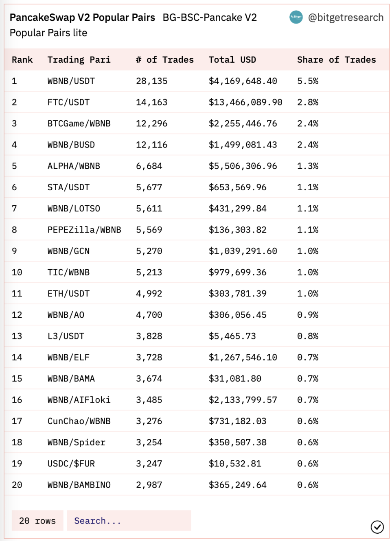Sort by the Total USD column header
The width and height of the screenshot is (392, 541).
click(232, 59)
